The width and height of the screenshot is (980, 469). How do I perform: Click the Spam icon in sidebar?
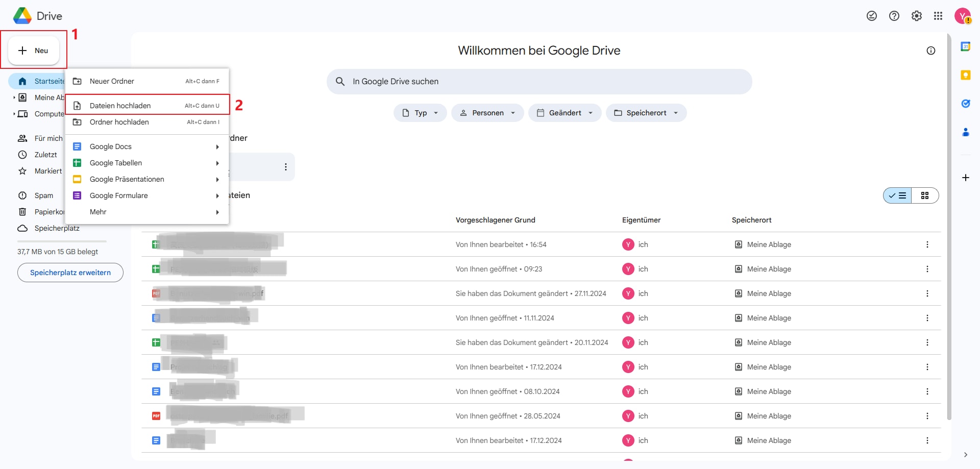tap(22, 195)
